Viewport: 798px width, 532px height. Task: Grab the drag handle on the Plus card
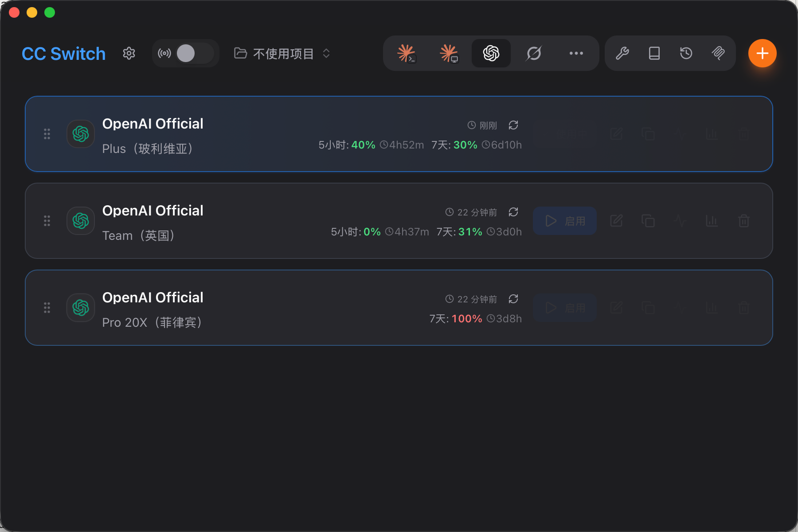[47, 134]
